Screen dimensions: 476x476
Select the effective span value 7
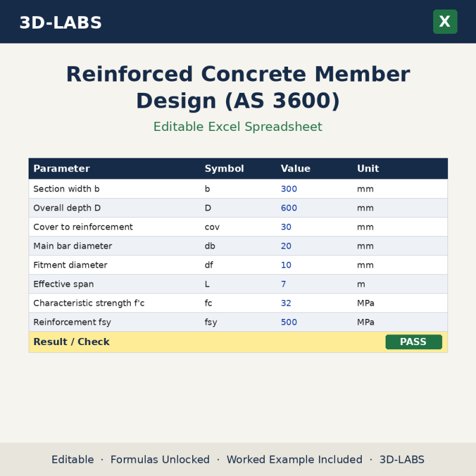[x=283, y=284]
